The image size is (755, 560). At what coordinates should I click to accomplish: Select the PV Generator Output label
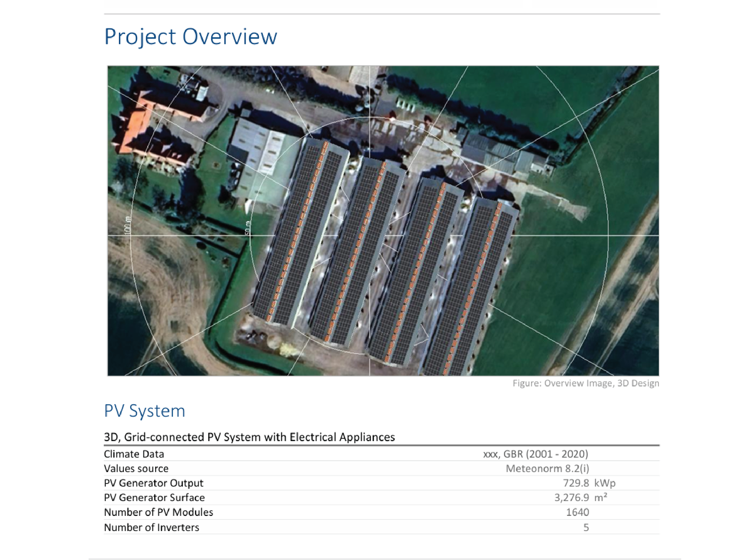click(x=154, y=483)
